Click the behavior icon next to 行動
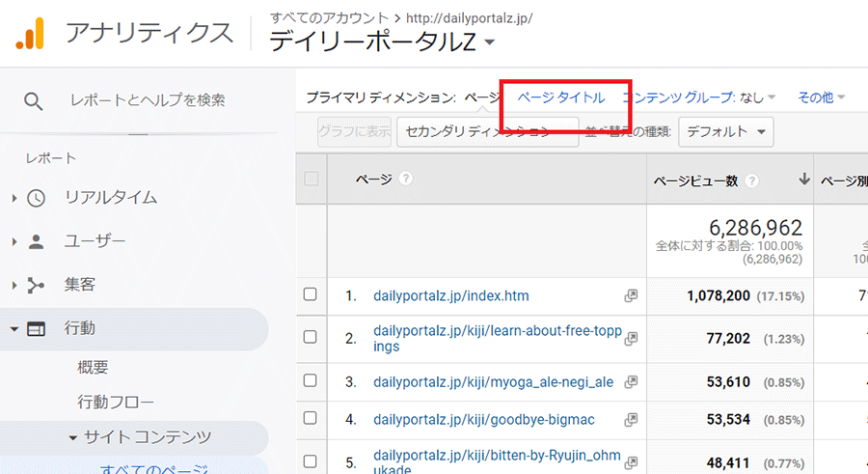Viewport: 868px width, 474px height. [x=36, y=329]
